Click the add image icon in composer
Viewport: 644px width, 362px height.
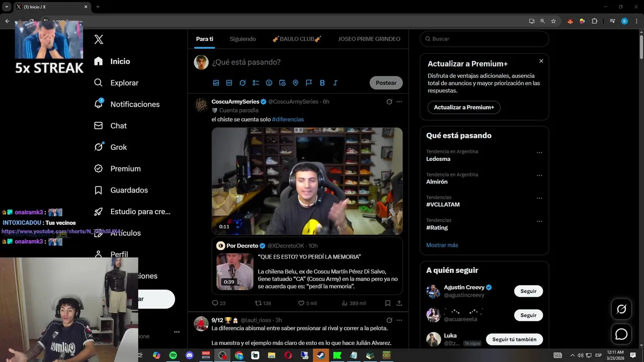pos(216,83)
